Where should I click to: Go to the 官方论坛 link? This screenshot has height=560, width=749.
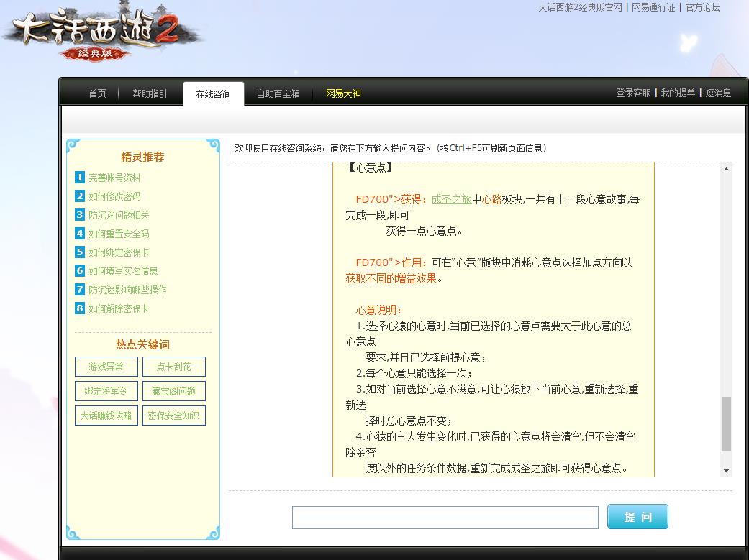click(x=702, y=7)
